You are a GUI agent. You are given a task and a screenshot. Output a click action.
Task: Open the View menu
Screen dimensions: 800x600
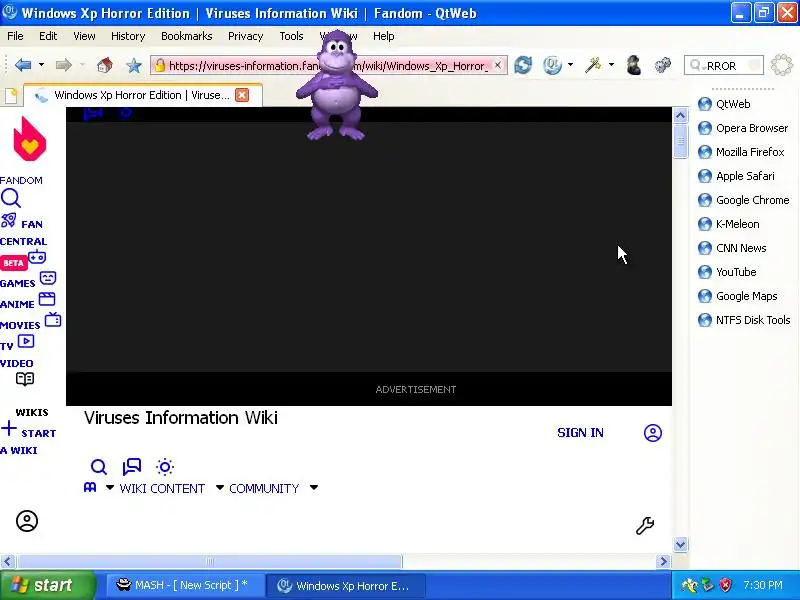click(x=84, y=36)
